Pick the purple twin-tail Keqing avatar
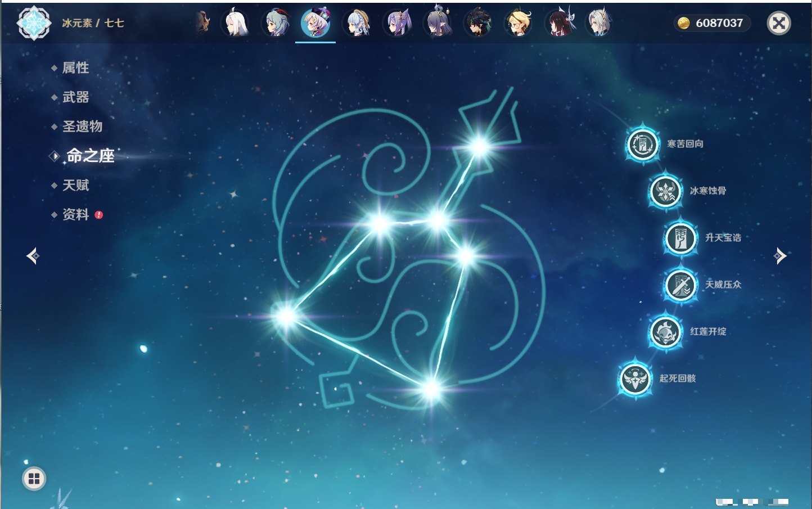 coord(398,23)
